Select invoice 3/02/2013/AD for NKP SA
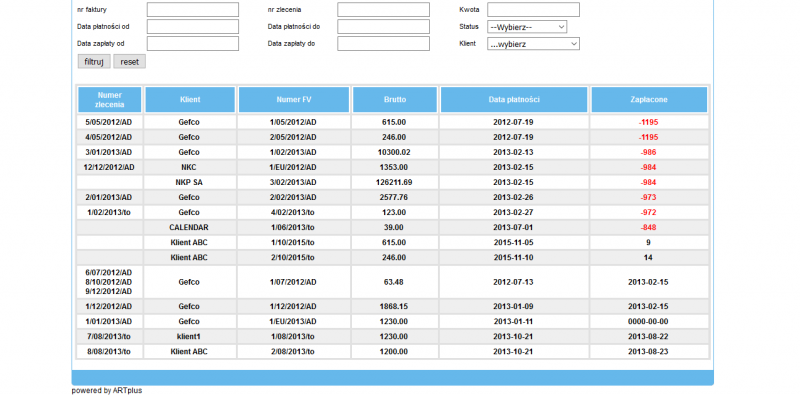Image resolution: width=800 pixels, height=395 pixels. click(293, 182)
